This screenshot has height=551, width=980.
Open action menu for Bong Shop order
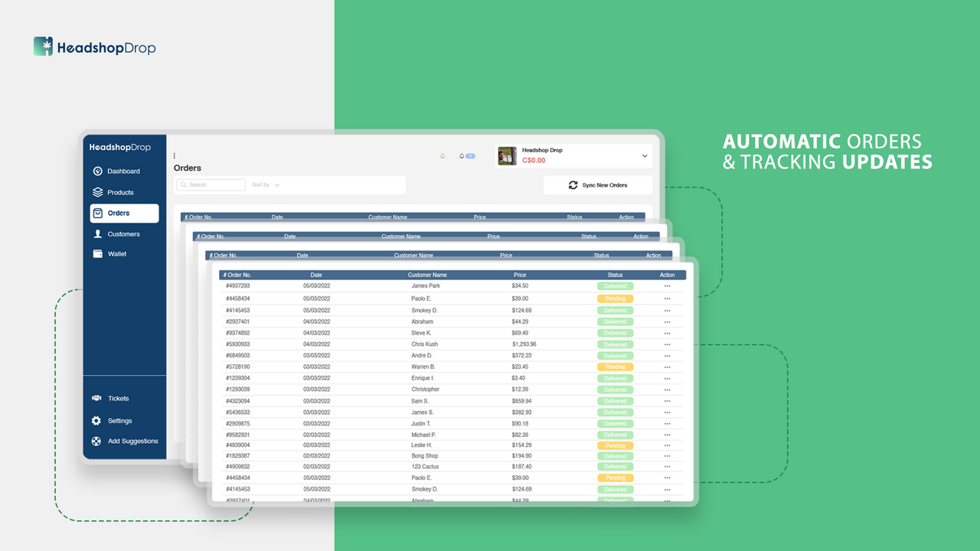click(x=667, y=456)
